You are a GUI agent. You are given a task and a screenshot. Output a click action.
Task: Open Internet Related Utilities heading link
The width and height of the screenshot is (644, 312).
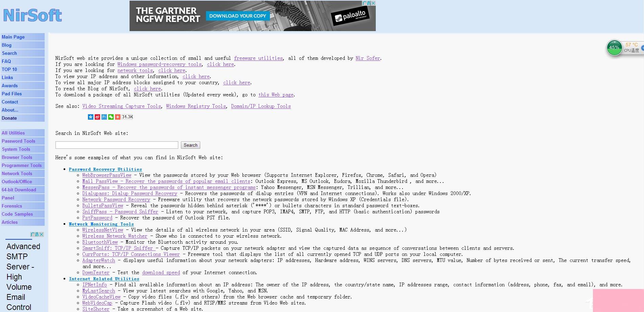click(104, 279)
